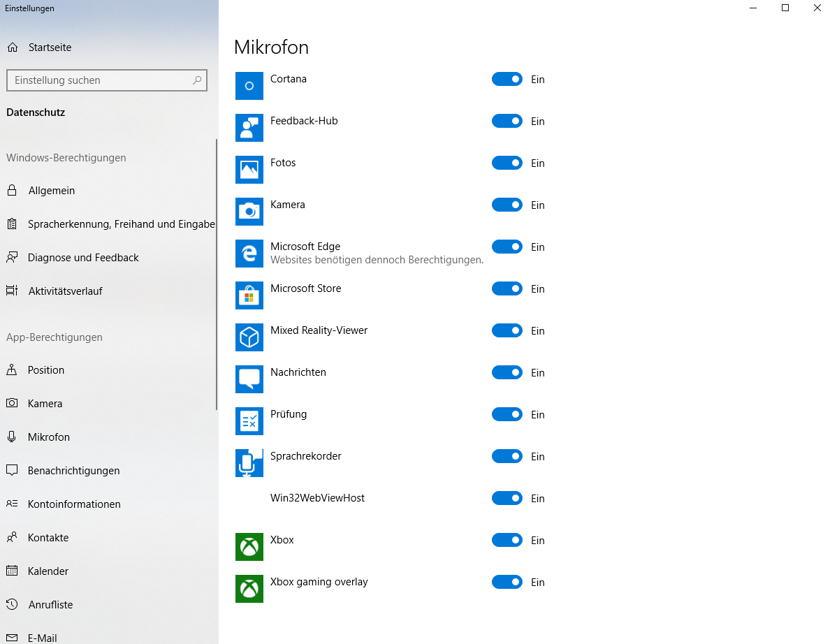The width and height of the screenshot is (830, 644).
Task: Click the Win32WebViewHost app name
Action: coord(318,498)
